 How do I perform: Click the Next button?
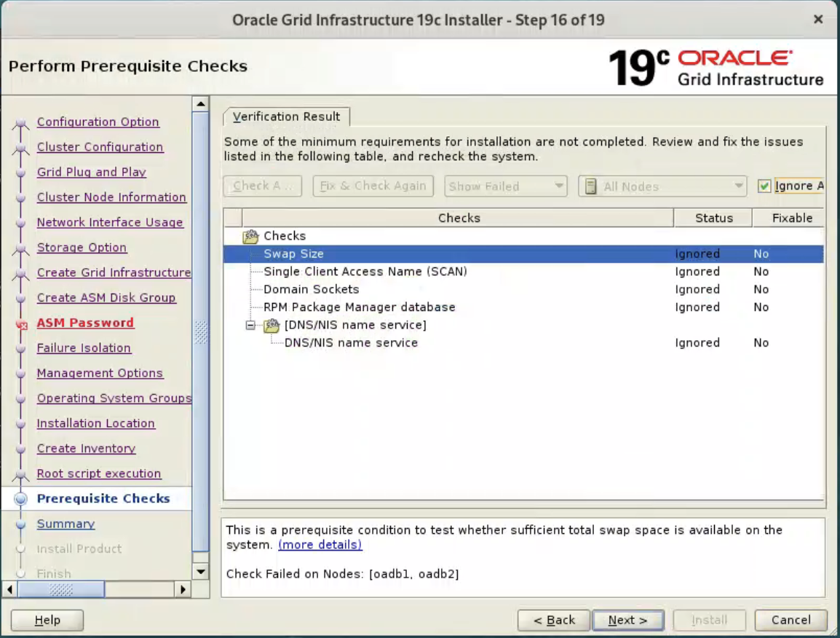tap(628, 620)
